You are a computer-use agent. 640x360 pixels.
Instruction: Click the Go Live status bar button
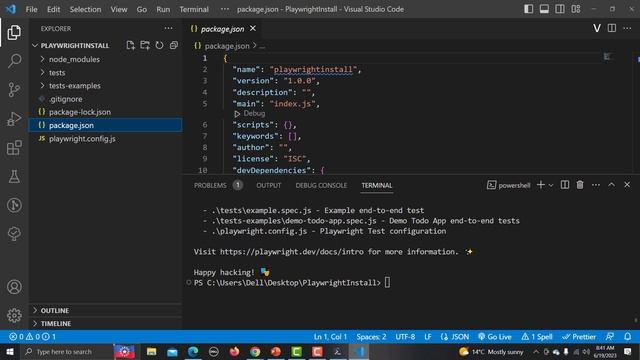click(495, 337)
